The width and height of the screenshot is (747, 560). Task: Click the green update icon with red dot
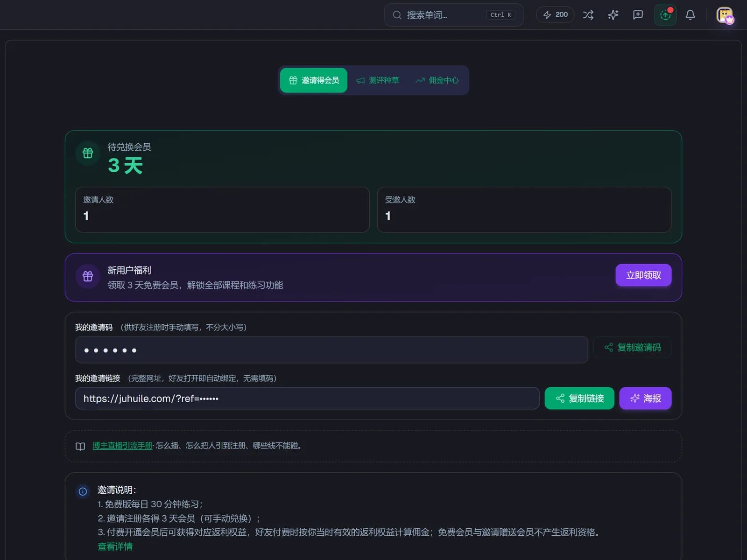665,15
